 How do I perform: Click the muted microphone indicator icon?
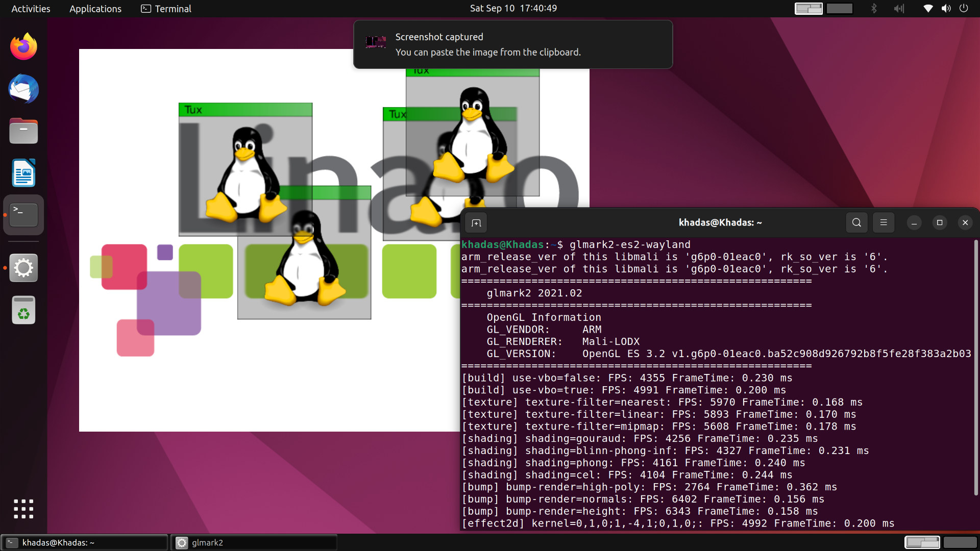tap(899, 8)
